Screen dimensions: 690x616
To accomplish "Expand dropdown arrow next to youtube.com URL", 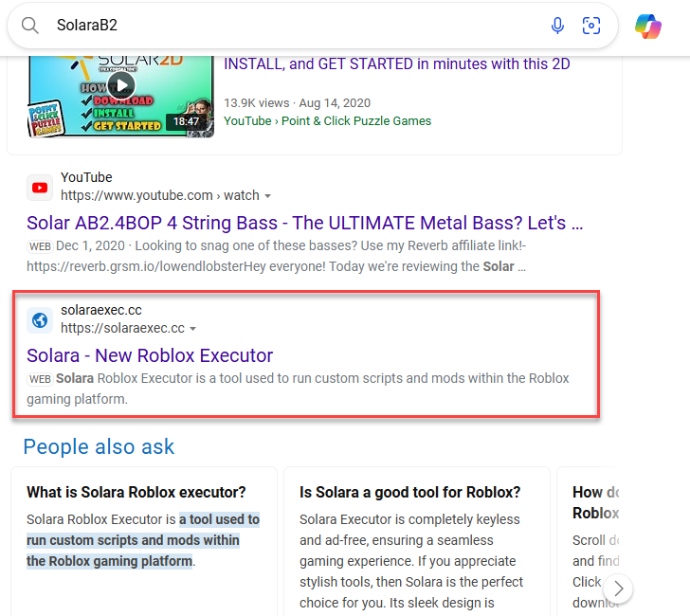I will pos(267,196).
